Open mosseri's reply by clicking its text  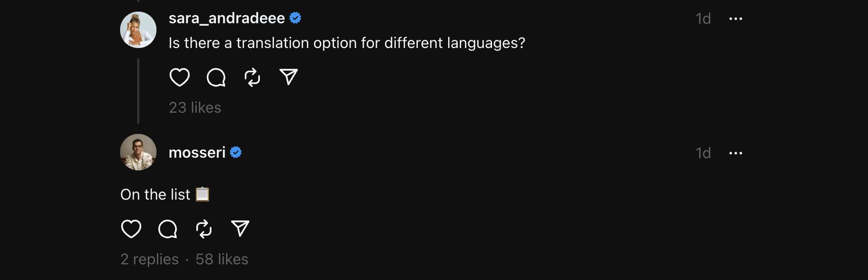[155, 195]
